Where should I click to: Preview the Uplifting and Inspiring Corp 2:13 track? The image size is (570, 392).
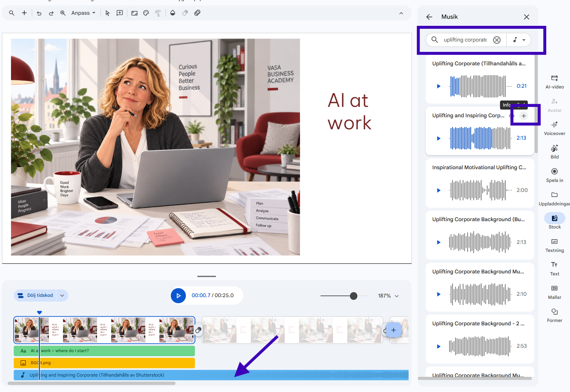pos(439,138)
